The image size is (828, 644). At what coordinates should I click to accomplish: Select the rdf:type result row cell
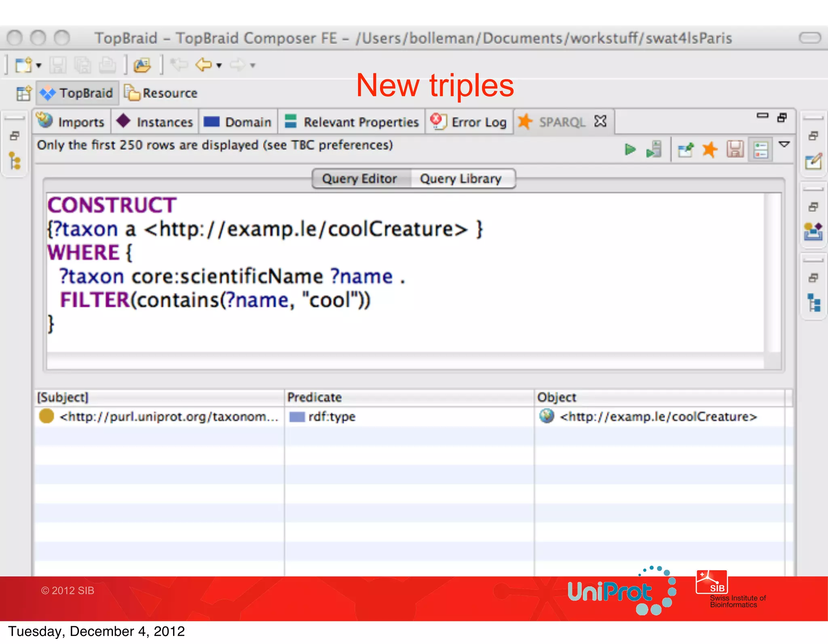(x=332, y=417)
